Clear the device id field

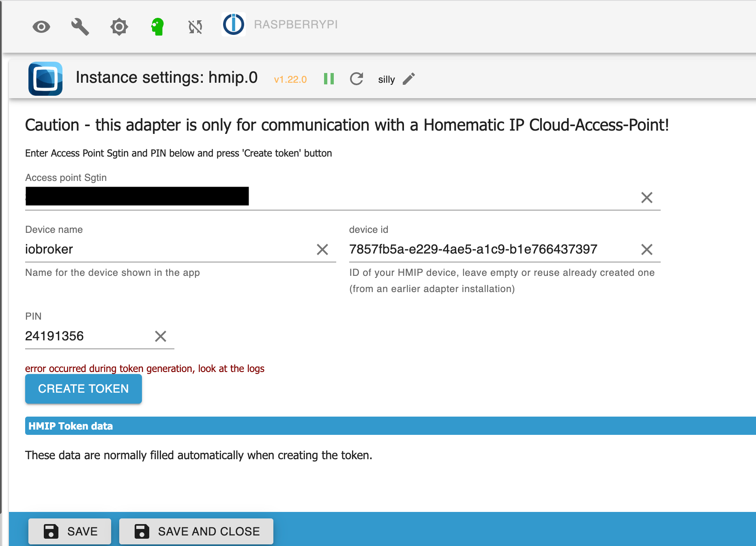[x=647, y=249]
